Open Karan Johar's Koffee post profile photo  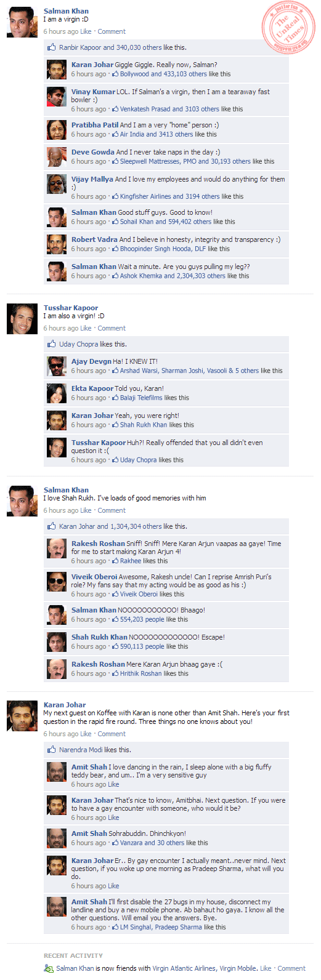pos(22,716)
